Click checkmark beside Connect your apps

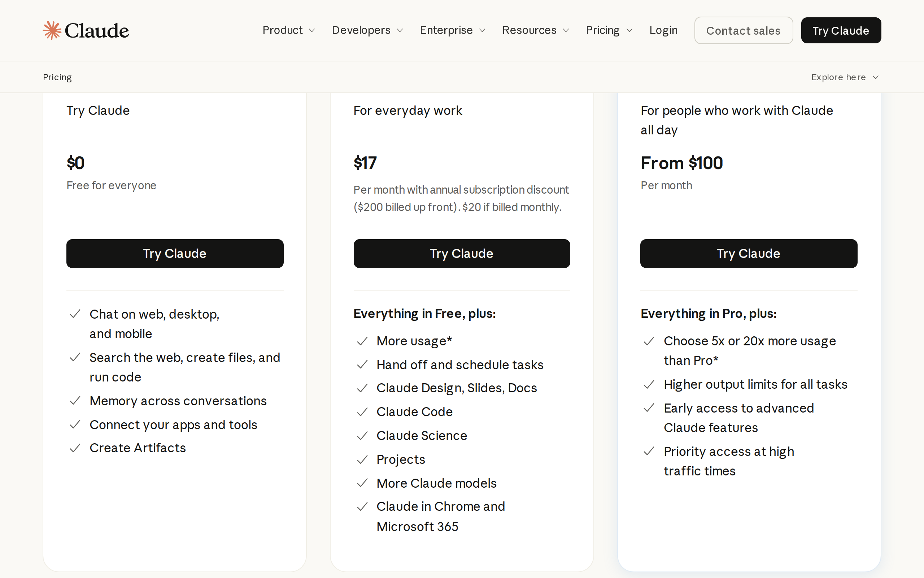(x=75, y=424)
